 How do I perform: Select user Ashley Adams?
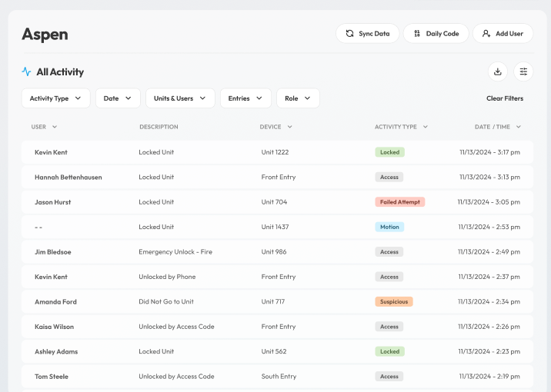pyautogui.click(x=56, y=351)
